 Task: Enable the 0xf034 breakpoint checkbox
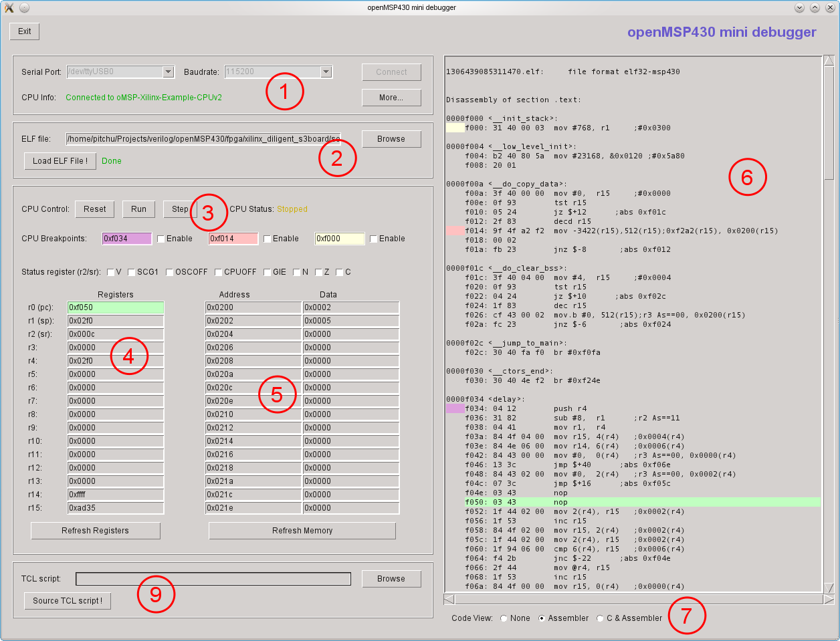coord(161,239)
